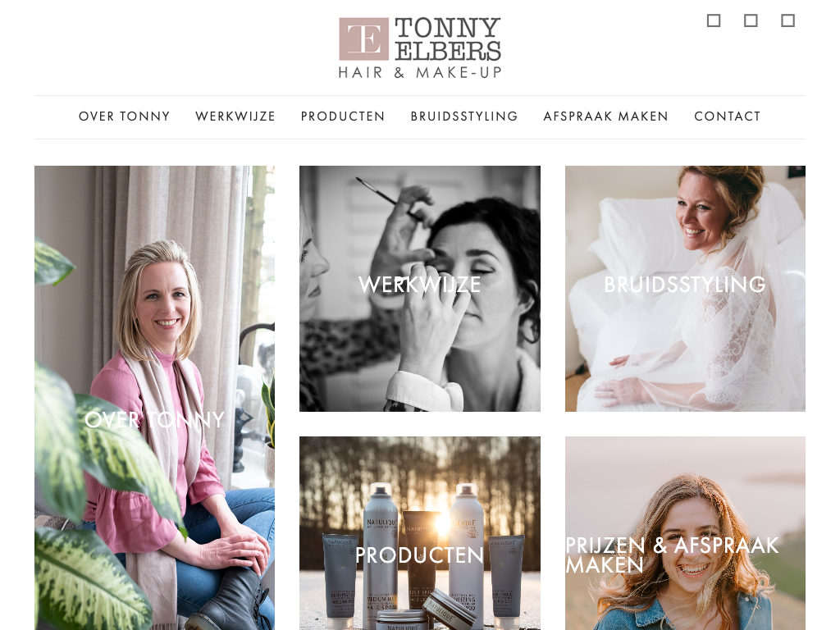Click the OVER TONNY overlay text on the portrait

154,419
